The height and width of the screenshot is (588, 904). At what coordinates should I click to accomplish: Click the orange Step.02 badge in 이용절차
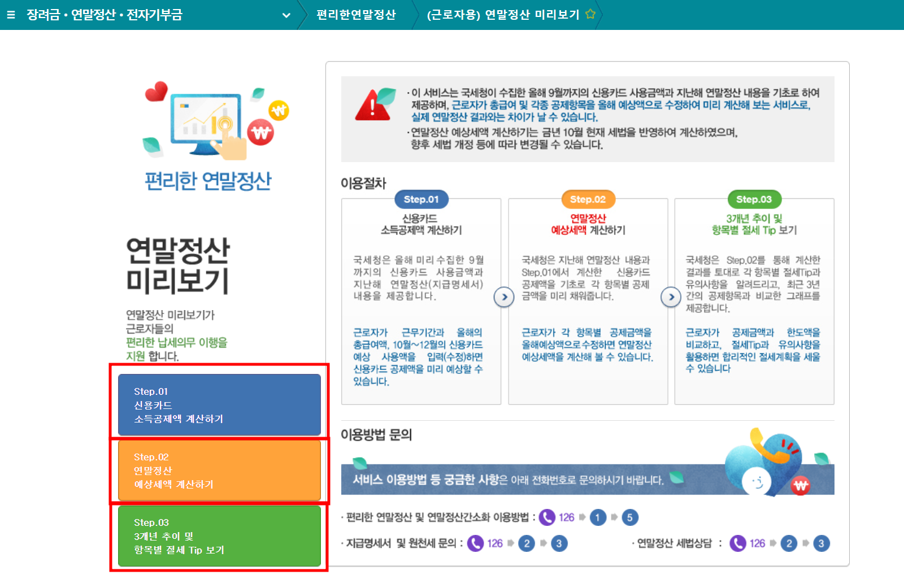click(588, 199)
